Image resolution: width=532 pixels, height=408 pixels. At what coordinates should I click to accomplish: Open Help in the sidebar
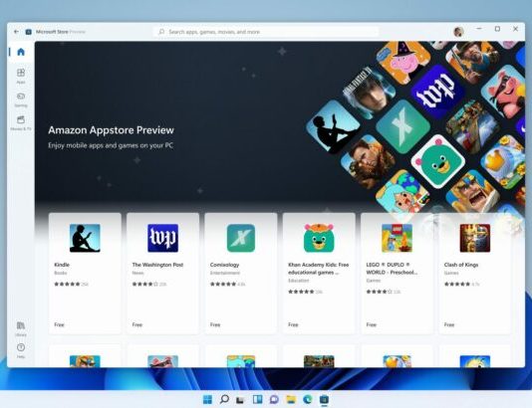pyautogui.click(x=21, y=350)
